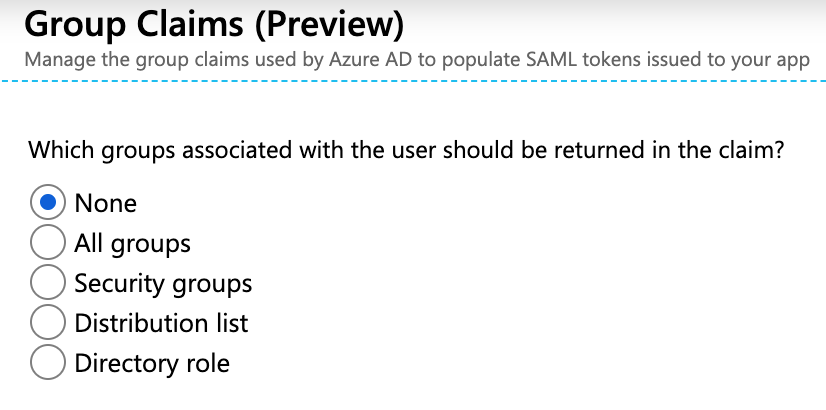This screenshot has height=410, width=826.
Task: Click the 'Security groups' label text
Action: click(163, 285)
